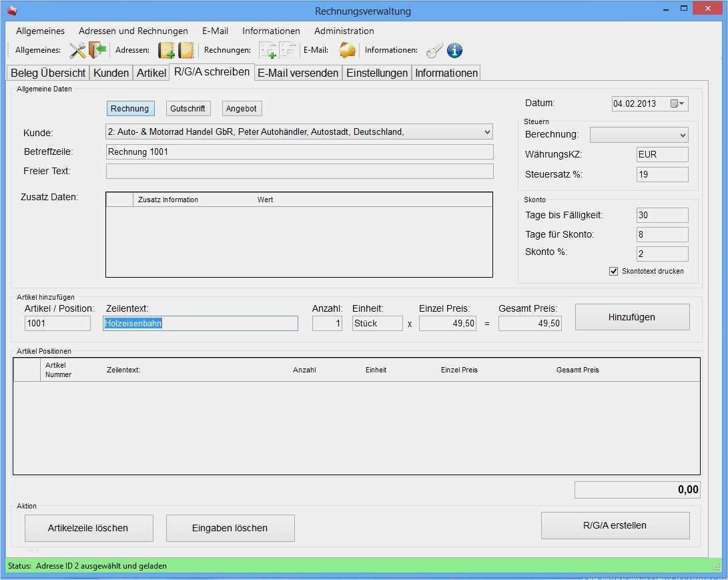Open the Berechnung dropdown
The height and width of the screenshot is (580, 728).
point(681,135)
